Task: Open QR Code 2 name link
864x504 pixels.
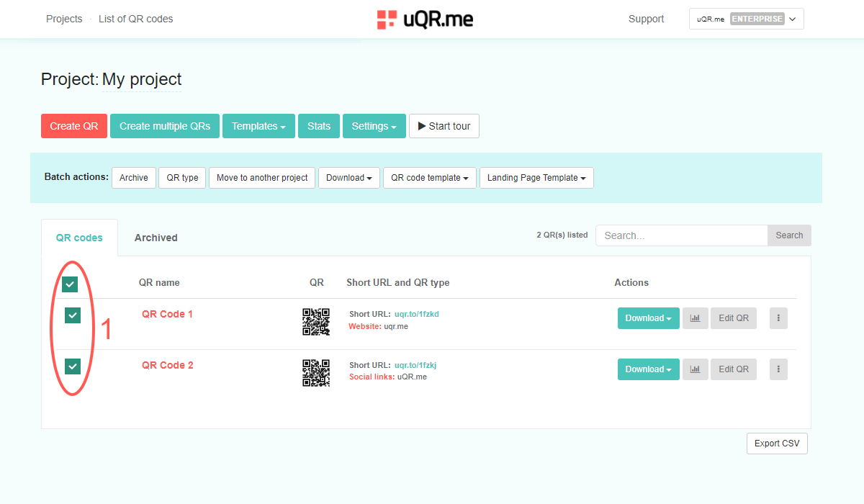Action: [167, 365]
